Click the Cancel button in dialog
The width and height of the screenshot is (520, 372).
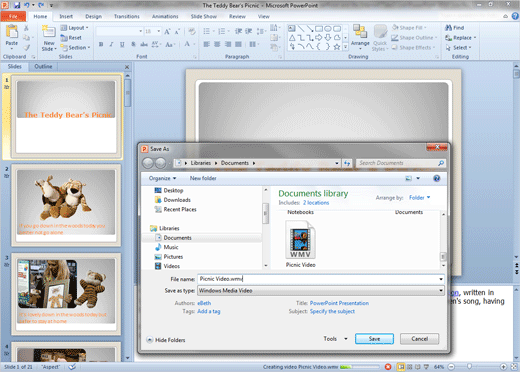coord(419,339)
